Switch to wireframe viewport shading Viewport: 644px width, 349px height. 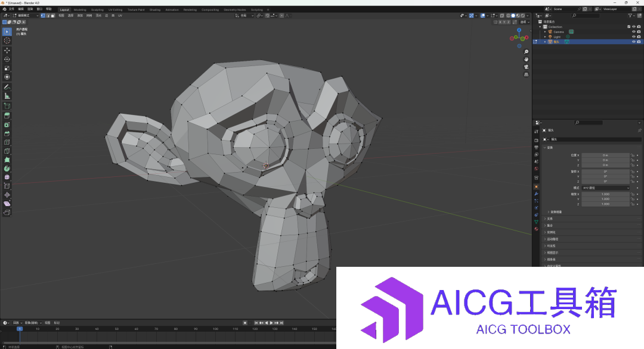click(508, 15)
